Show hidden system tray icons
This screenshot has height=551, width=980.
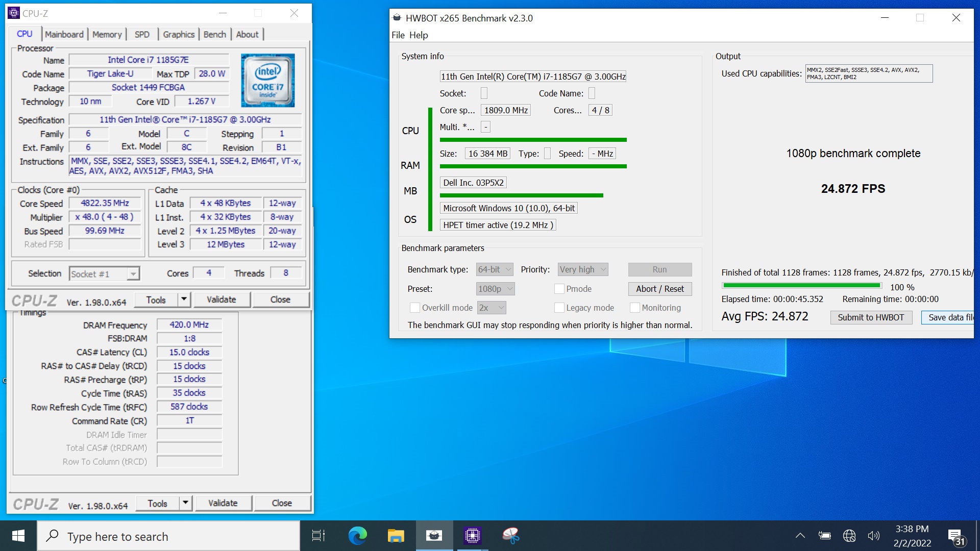pyautogui.click(x=800, y=536)
